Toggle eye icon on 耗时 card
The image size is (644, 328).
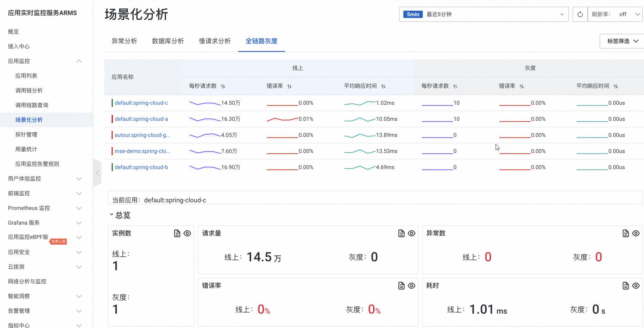coord(636,286)
